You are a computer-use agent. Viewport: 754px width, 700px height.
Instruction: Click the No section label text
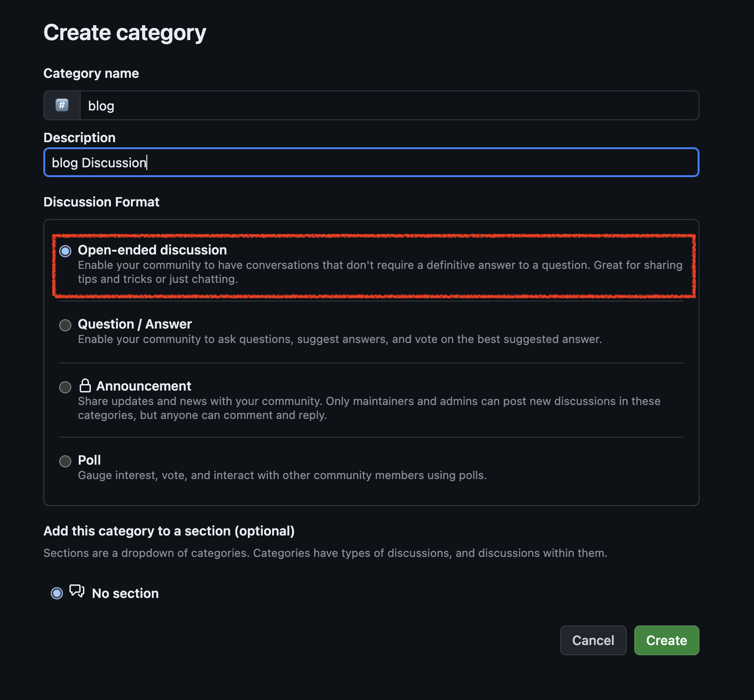tap(125, 593)
